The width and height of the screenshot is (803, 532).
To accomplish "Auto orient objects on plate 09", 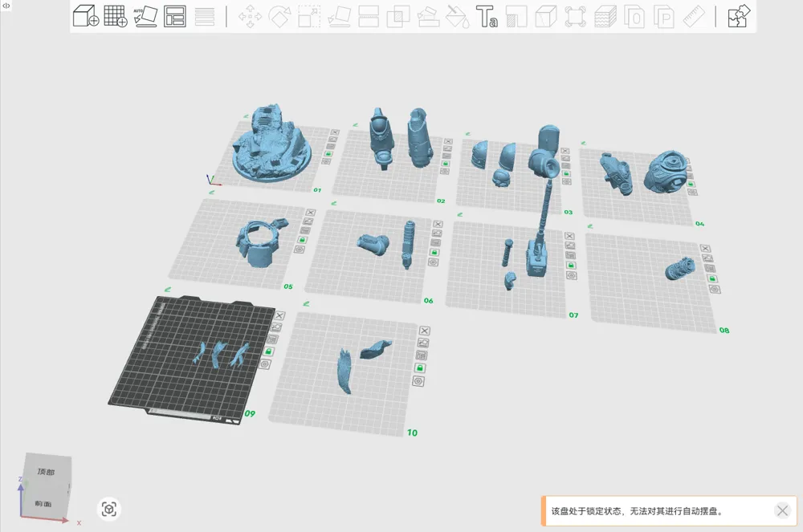I will pos(276,327).
